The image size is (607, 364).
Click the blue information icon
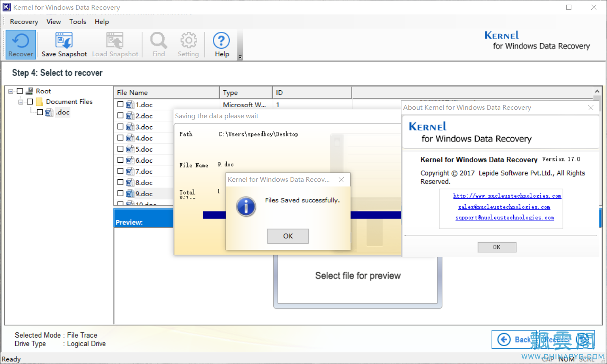246,207
